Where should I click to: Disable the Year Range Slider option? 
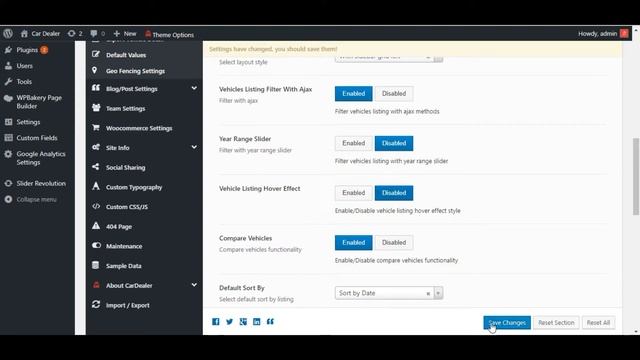(x=394, y=143)
